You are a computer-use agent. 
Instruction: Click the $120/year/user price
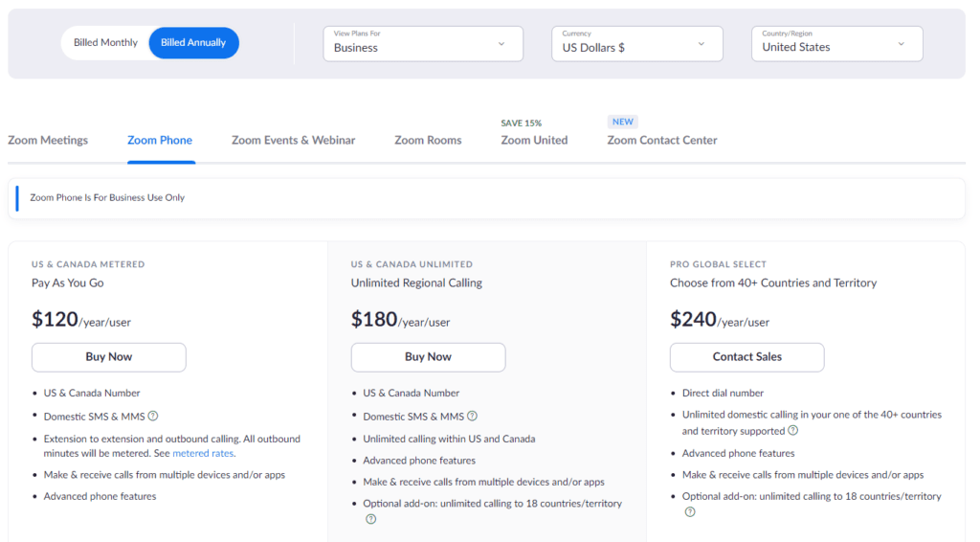81,320
